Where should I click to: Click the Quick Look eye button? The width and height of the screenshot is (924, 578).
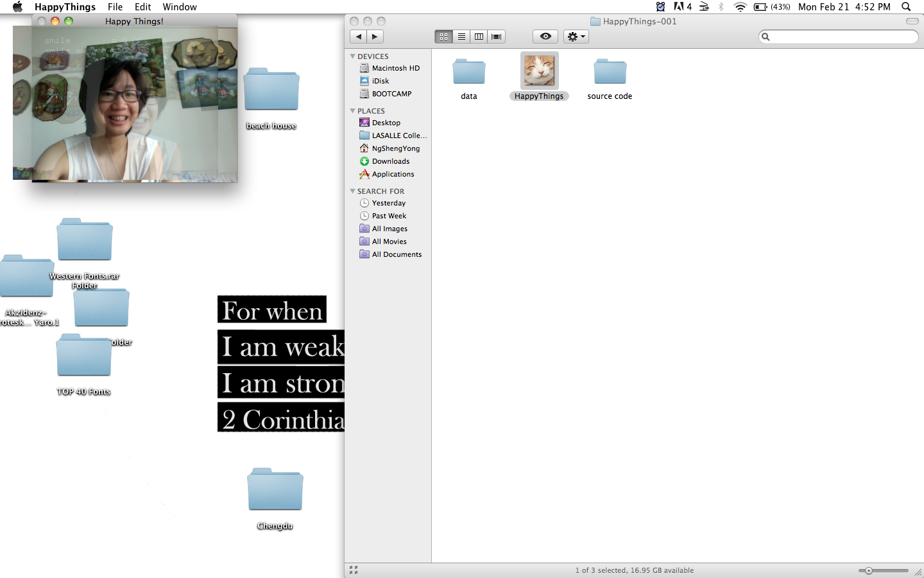[545, 37]
